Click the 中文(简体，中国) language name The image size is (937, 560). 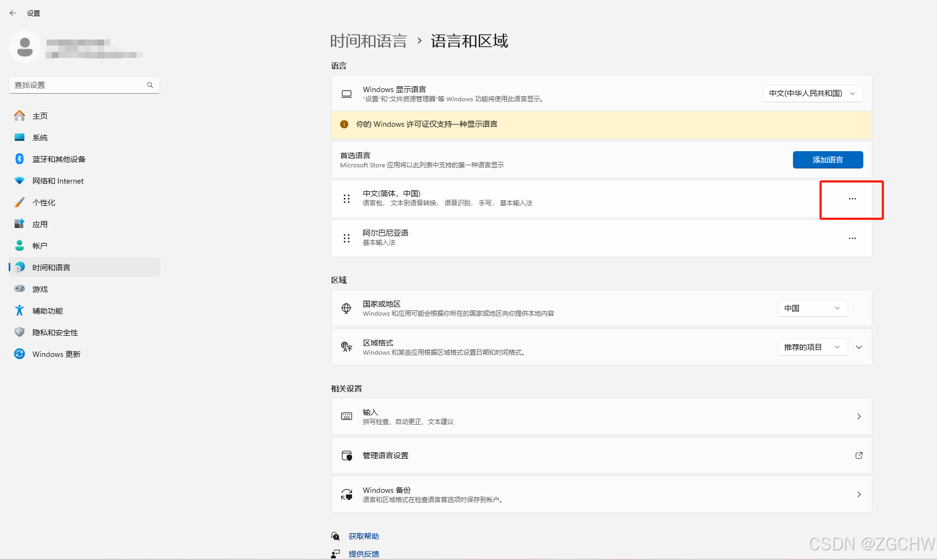[392, 193]
